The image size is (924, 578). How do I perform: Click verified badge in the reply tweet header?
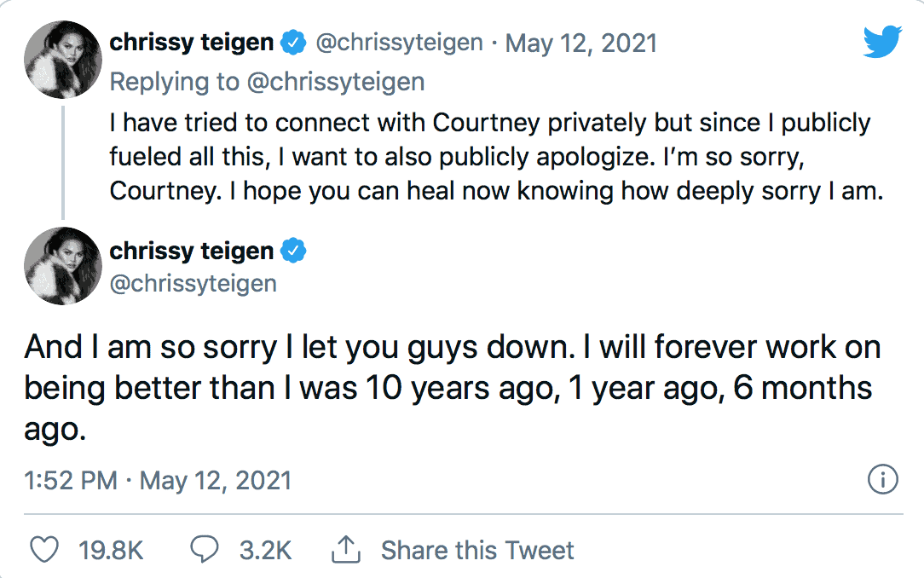[293, 43]
